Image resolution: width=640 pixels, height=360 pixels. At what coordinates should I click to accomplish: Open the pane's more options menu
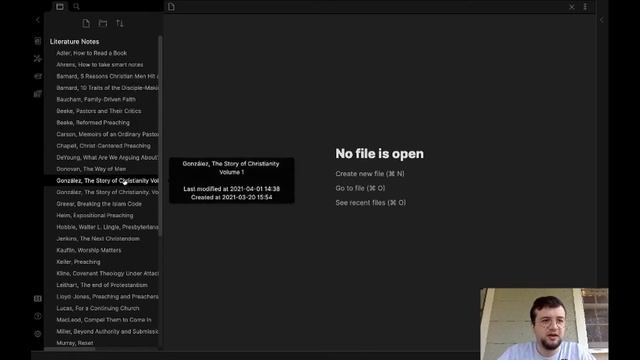point(585,7)
